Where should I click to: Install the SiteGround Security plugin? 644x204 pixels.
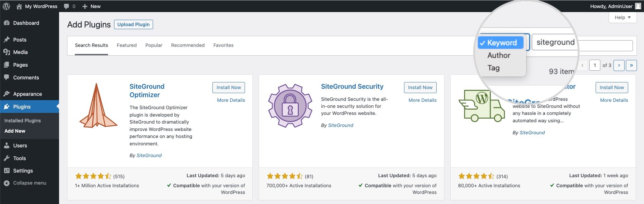coord(420,87)
